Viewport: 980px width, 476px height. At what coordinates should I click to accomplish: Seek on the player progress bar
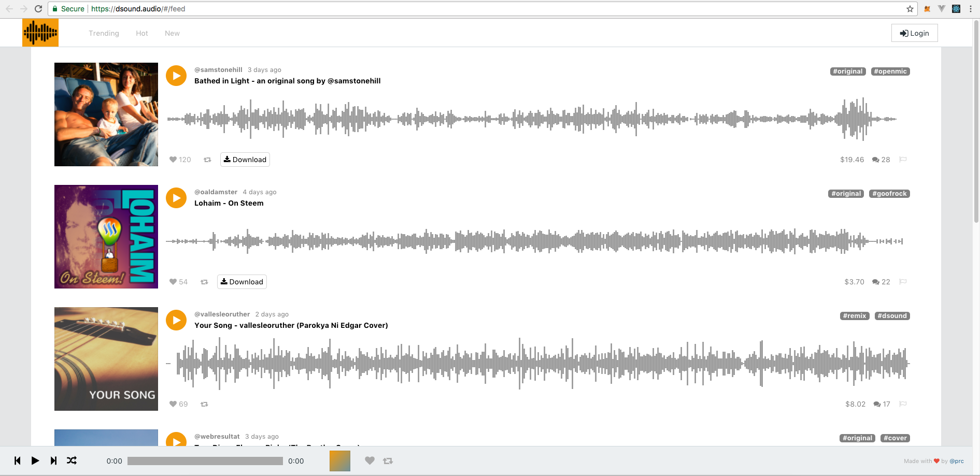205,461
